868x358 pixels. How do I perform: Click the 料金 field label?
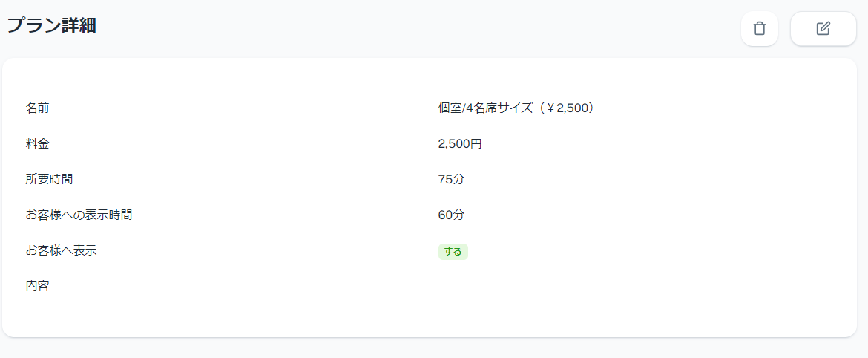point(38,143)
